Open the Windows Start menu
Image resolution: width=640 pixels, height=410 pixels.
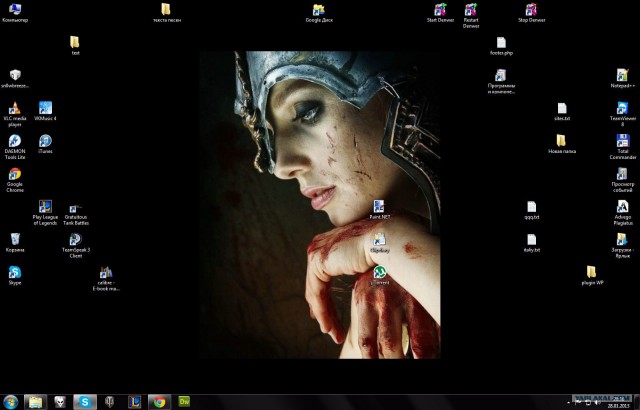click(x=11, y=401)
